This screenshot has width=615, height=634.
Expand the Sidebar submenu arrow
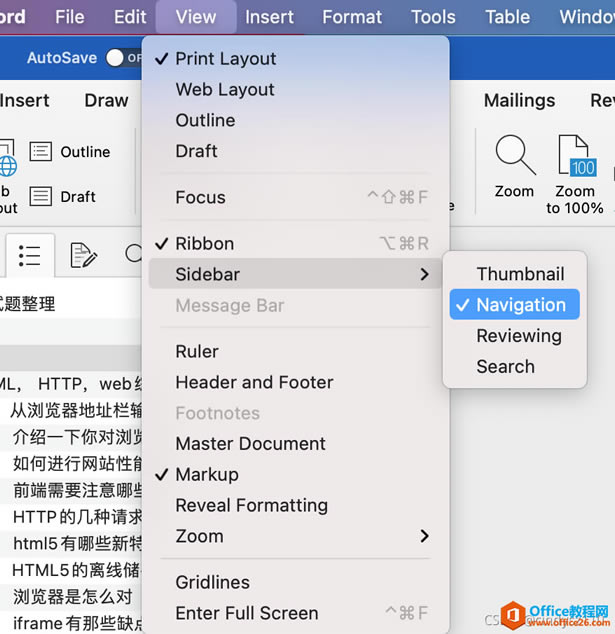(x=424, y=275)
